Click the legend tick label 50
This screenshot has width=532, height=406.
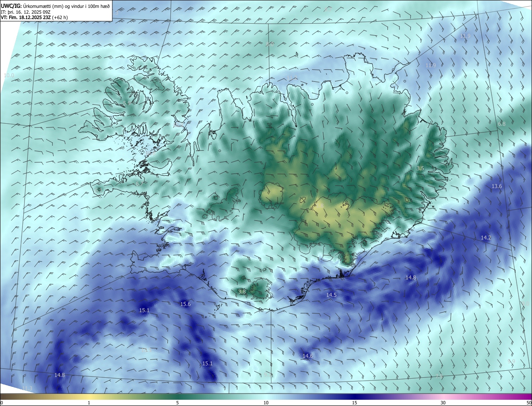tap(529, 403)
